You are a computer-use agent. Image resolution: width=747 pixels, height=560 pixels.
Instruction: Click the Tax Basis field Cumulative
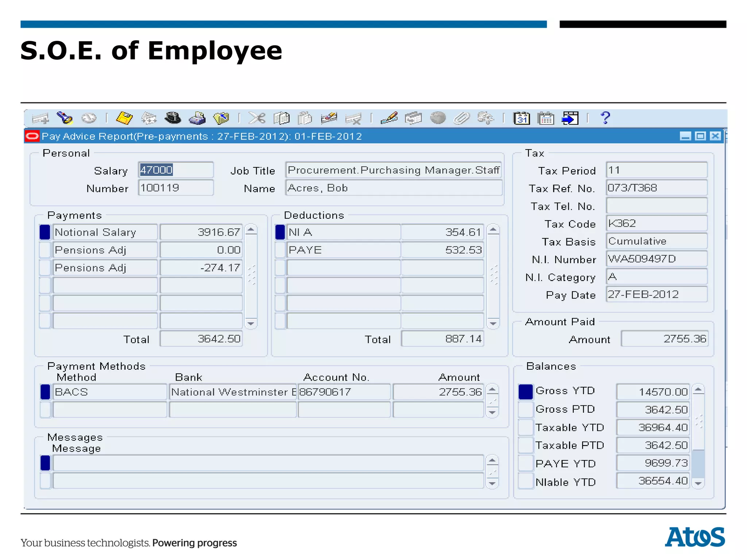tap(657, 241)
